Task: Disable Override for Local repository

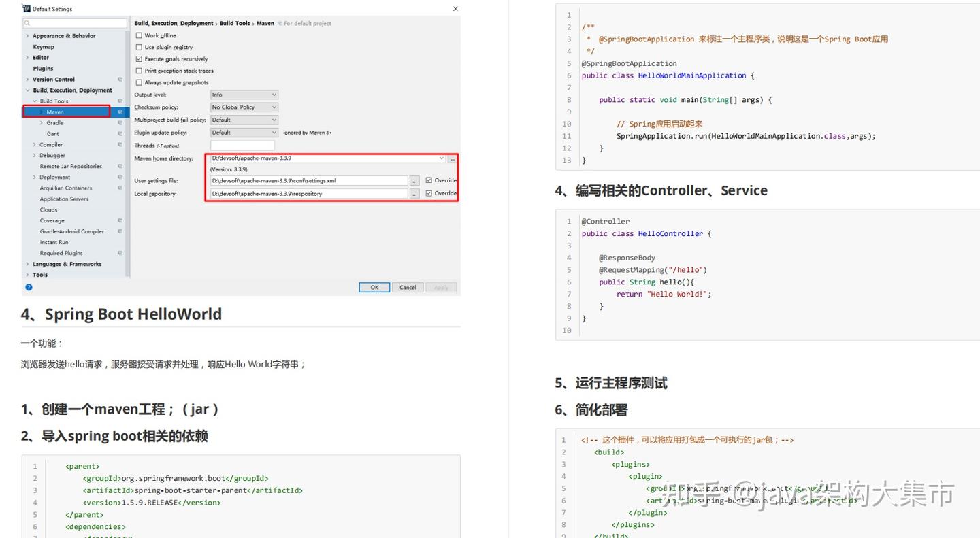Action: pyautogui.click(x=429, y=194)
